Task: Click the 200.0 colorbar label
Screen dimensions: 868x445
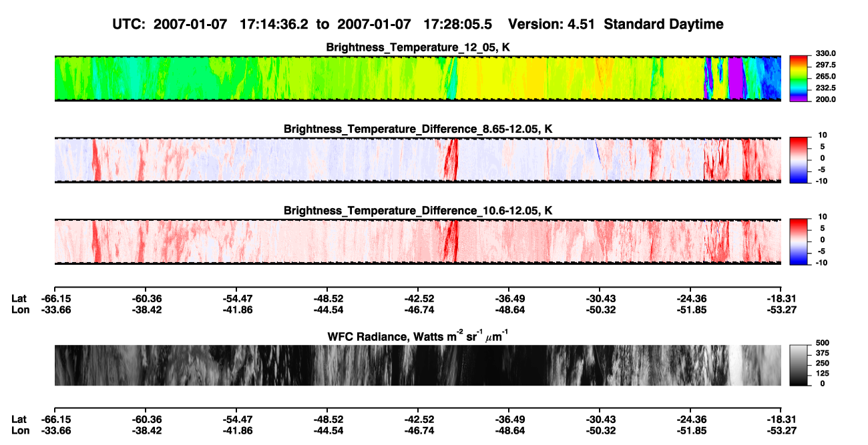Action: pos(825,99)
